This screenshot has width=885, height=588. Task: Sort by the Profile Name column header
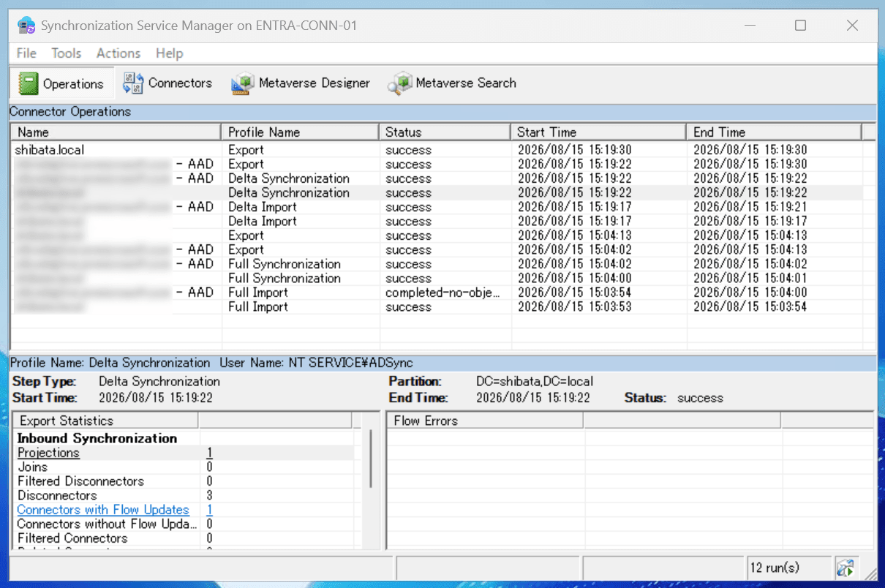299,132
